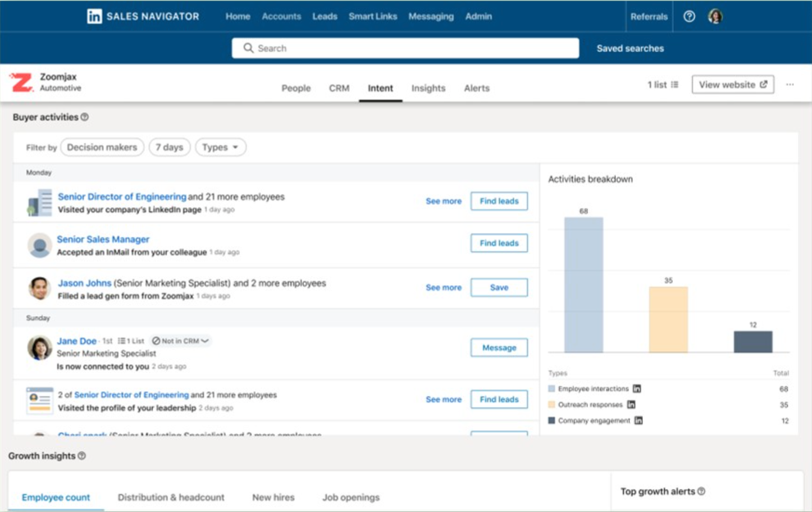Open Jason Johns profile photo

pos(40,289)
